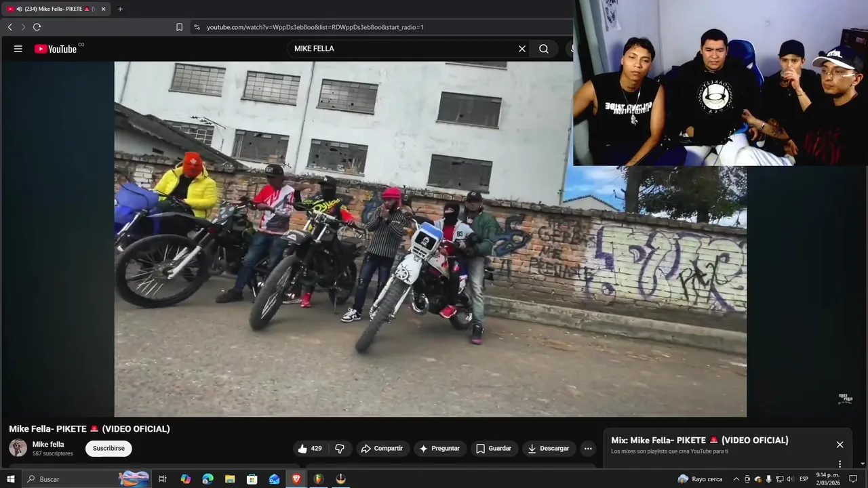Viewport: 868px width, 488px height.
Task: Open more actions three-dot menu
Action: pyautogui.click(x=588, y=449)
